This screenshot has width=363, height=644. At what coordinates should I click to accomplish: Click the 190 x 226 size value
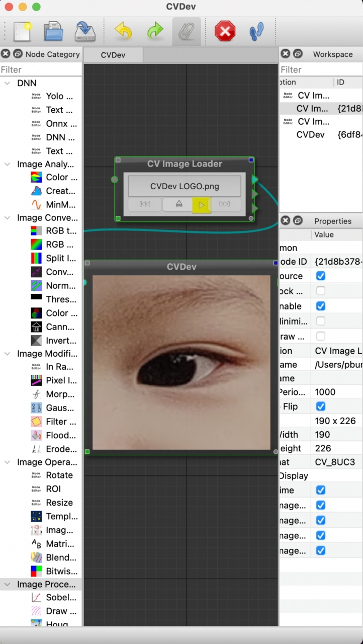pyautogui.click(x=335, y=421)
